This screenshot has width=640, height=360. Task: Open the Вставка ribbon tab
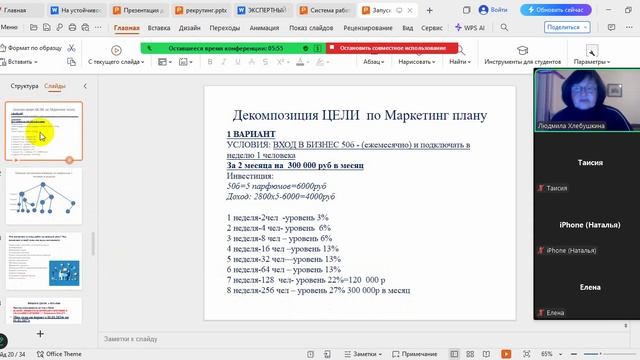click(x=159, y=28)
